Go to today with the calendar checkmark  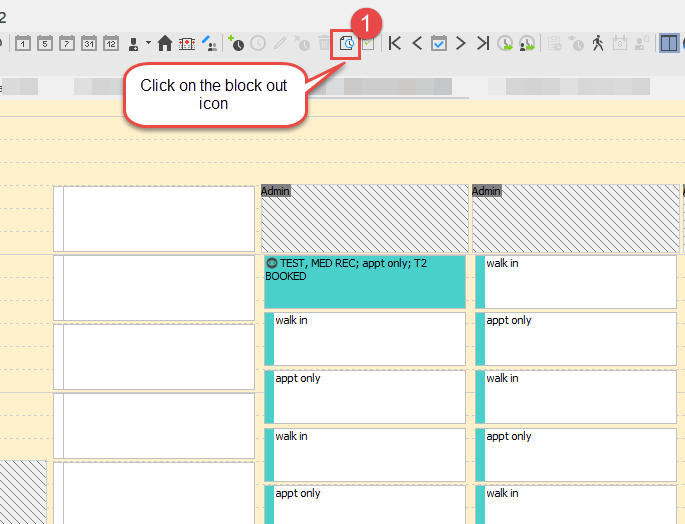click(x=439, y=44)
